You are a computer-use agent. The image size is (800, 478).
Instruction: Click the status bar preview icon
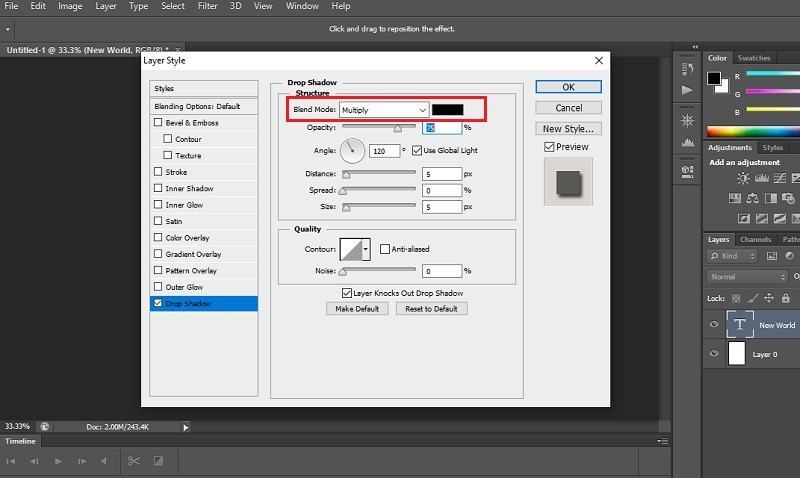pos(45,426)
